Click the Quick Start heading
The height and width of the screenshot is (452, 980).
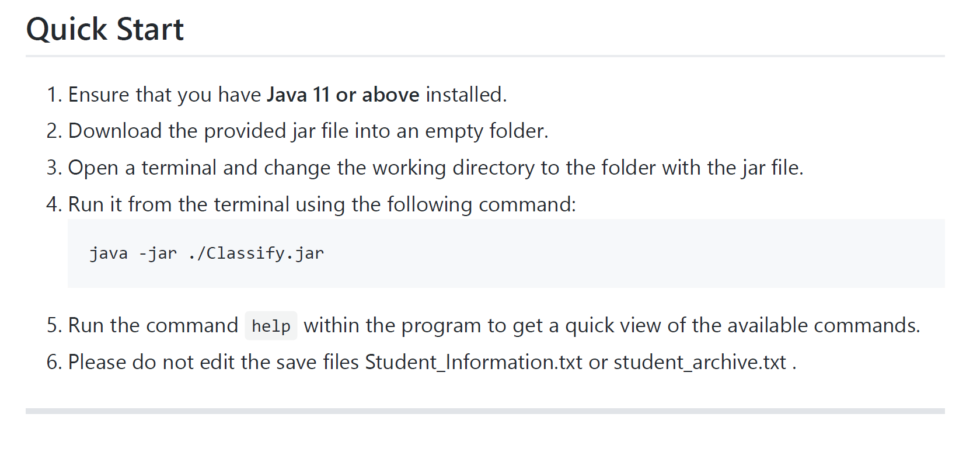tap(105, 29)
